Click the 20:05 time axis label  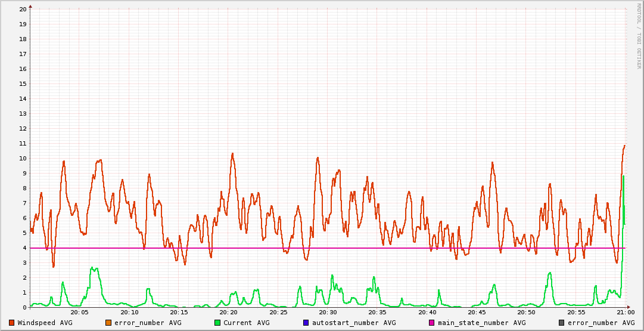pos(79,313)
